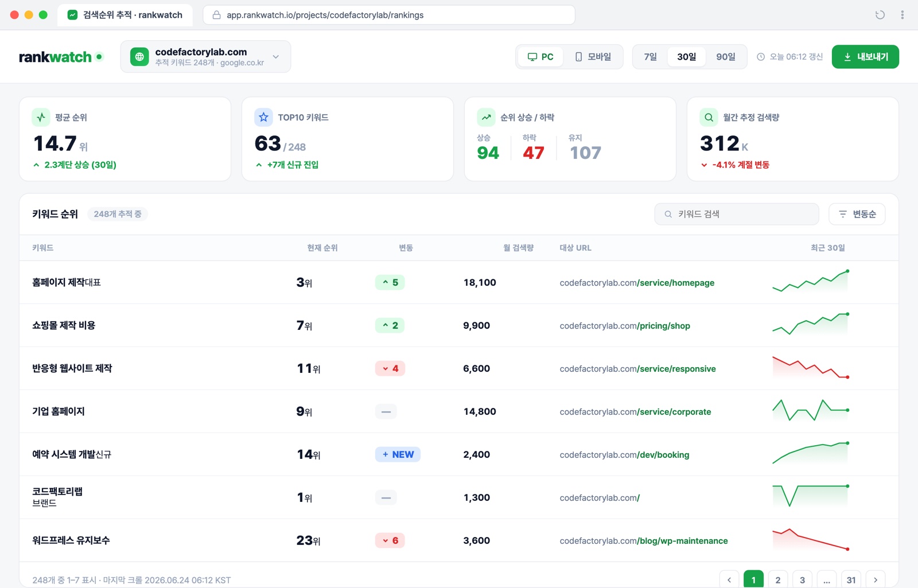Click the 현재 순위 column header
This screenshot has height=588, width=918.
point(322,248)
